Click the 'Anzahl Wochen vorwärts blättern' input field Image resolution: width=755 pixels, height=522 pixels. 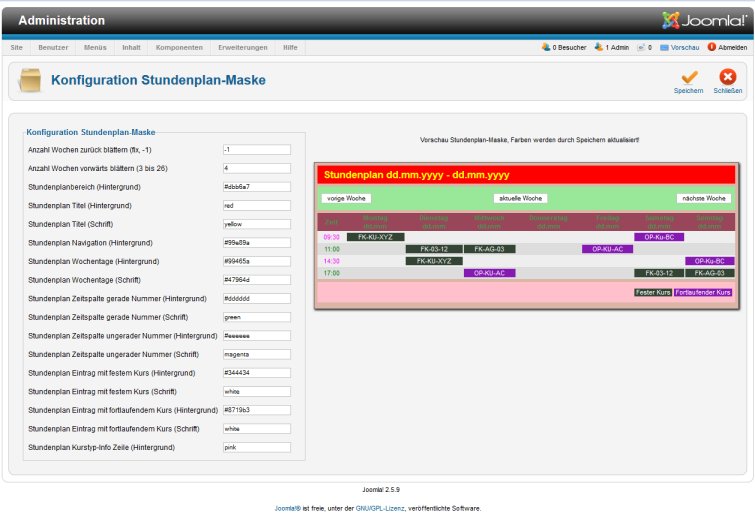[x=256, y=168]
